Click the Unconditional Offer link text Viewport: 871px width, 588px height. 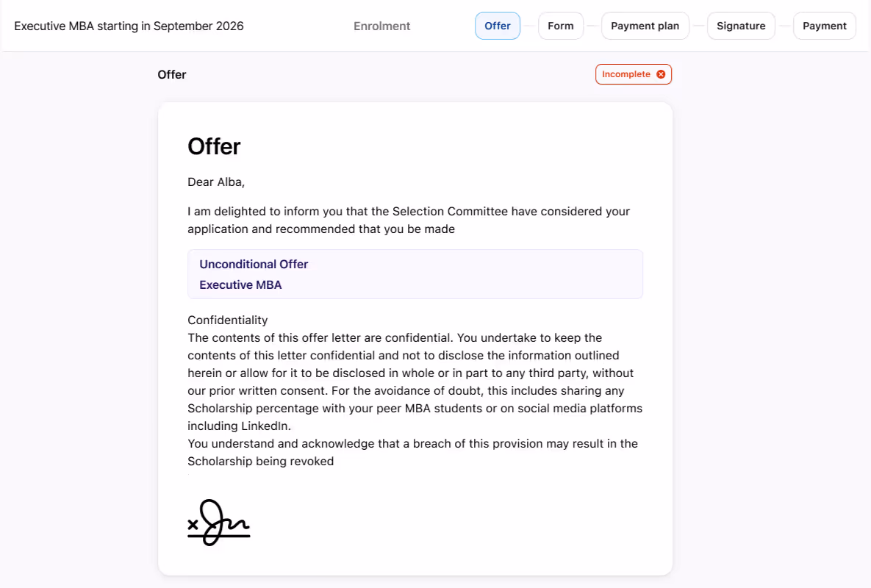[x=253, y=264]
